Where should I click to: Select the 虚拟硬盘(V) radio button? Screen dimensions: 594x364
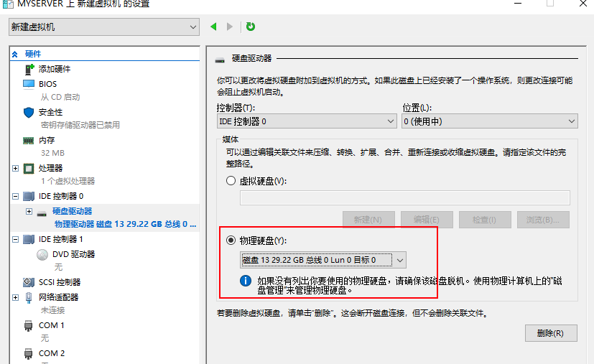(231, 181)
